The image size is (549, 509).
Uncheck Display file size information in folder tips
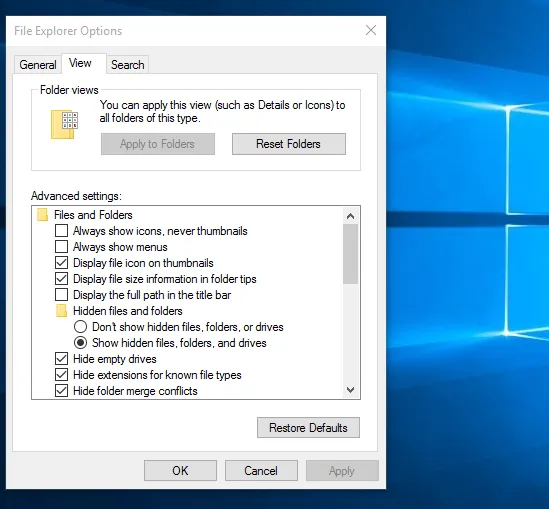62,279
